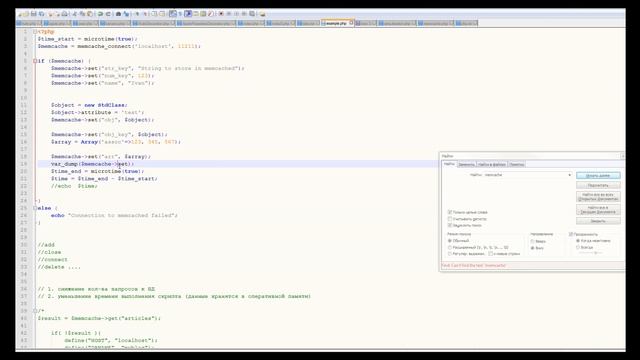
Task: Collapse the /* comment fold marker on line 39
Action: [x=35, y=311]
